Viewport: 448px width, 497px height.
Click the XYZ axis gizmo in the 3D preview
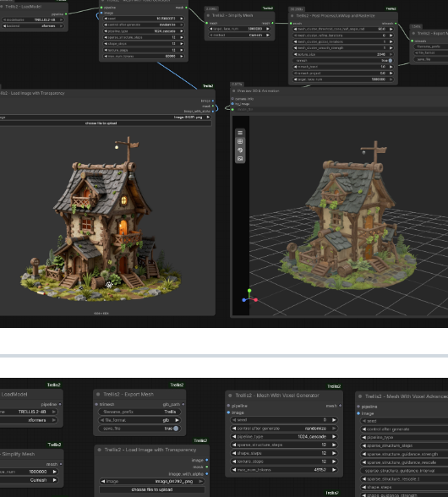point(249,296)
